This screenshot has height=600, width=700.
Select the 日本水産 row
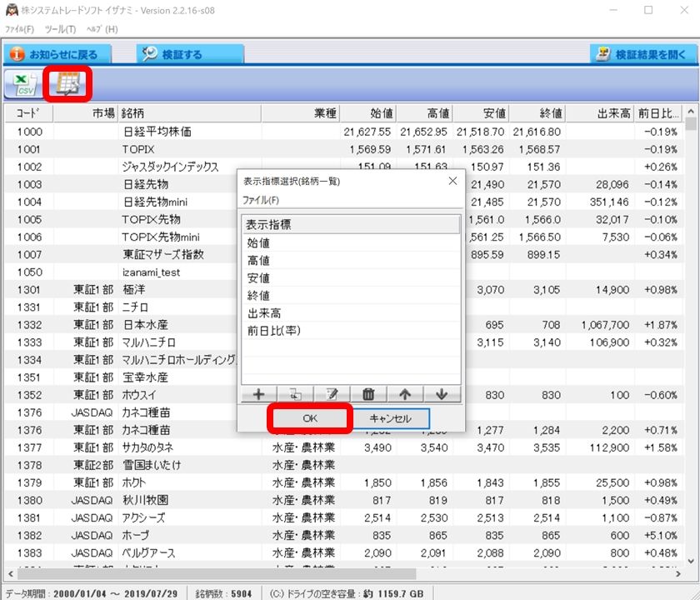tap(343, 325)
